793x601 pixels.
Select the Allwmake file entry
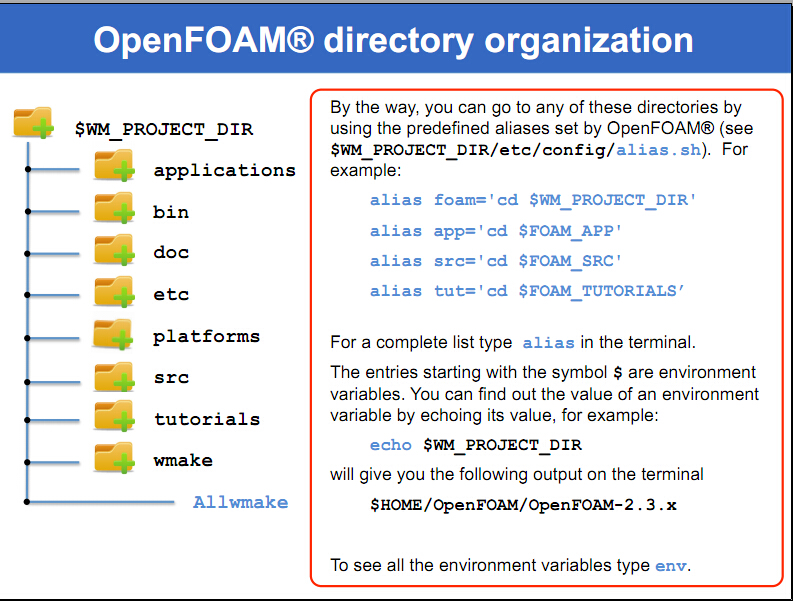click(x=240, y=502)
